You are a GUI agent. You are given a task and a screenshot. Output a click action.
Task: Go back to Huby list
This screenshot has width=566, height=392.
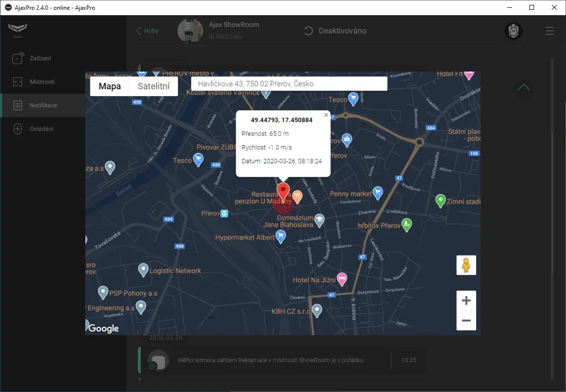pyautogui.click(x=148, y=31)
